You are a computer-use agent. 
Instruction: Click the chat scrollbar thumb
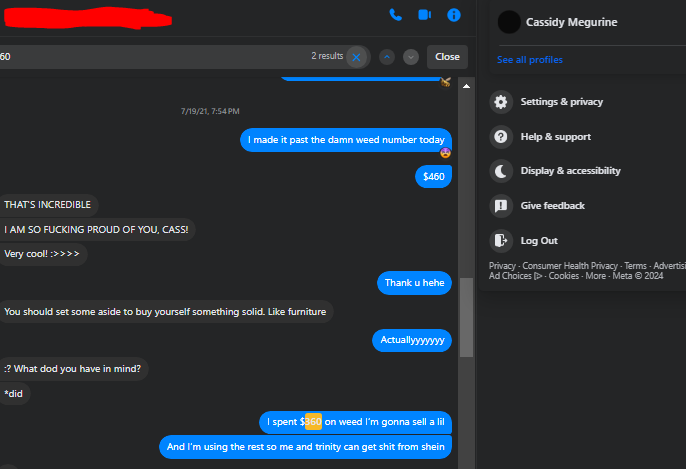point(466,317)
